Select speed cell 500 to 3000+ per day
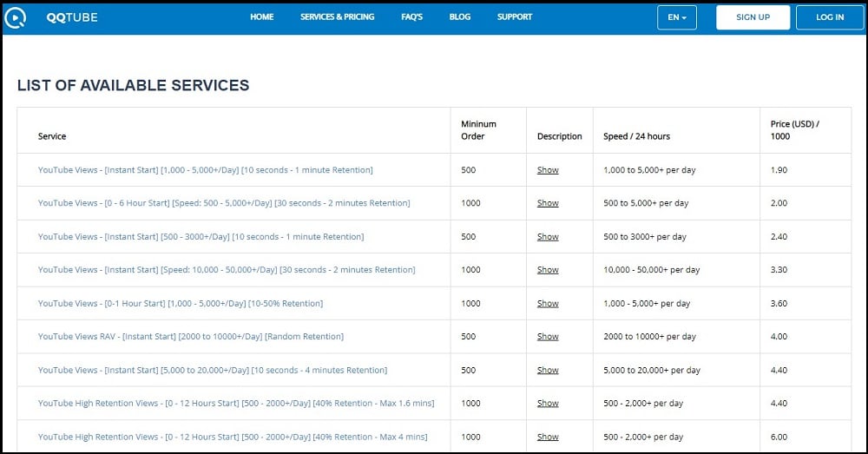868x454 pixels. coord(644,237)
